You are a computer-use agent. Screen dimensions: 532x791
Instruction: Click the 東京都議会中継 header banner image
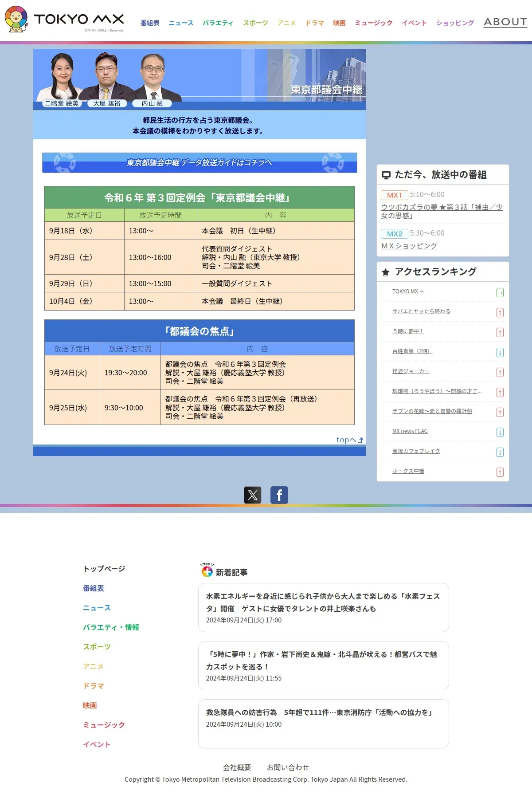pyautogui.click(x=199, y=79)
